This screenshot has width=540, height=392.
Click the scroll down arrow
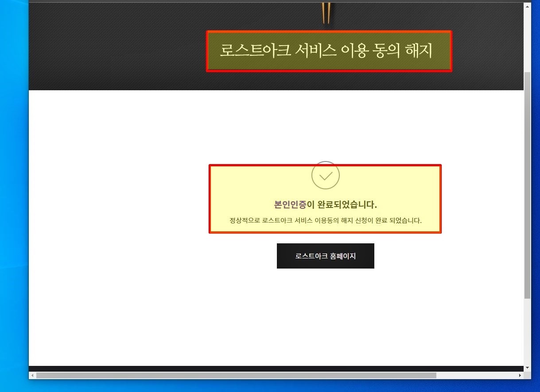[527, 368]
